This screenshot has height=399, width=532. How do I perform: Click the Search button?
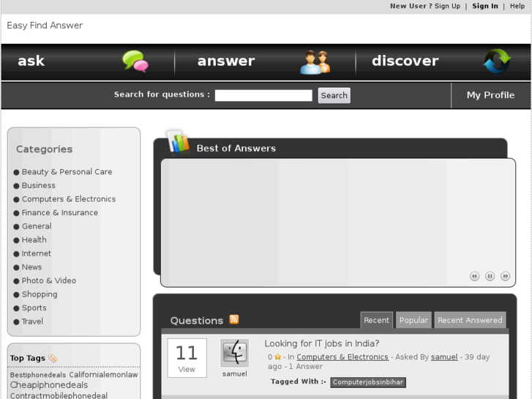(x=334, y=95)
